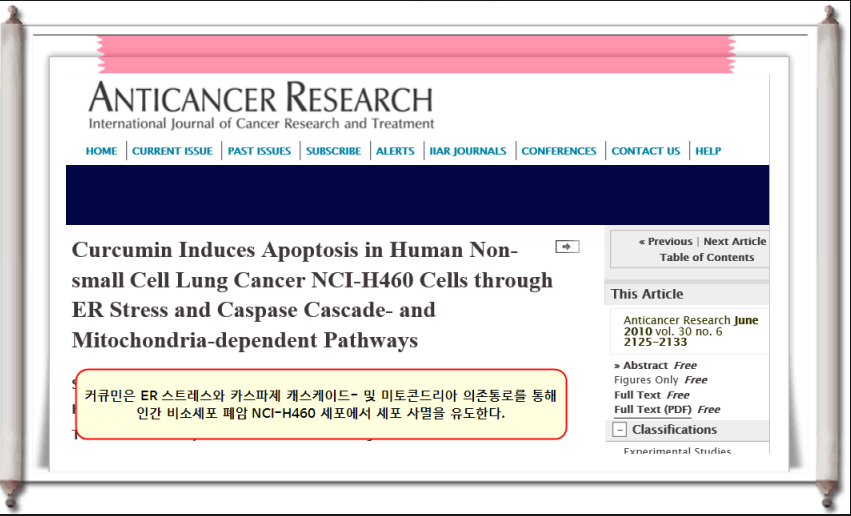Visit IIAR JOURNALS link
The height and width of the screenshot is (516, 851).
point(468,151)
